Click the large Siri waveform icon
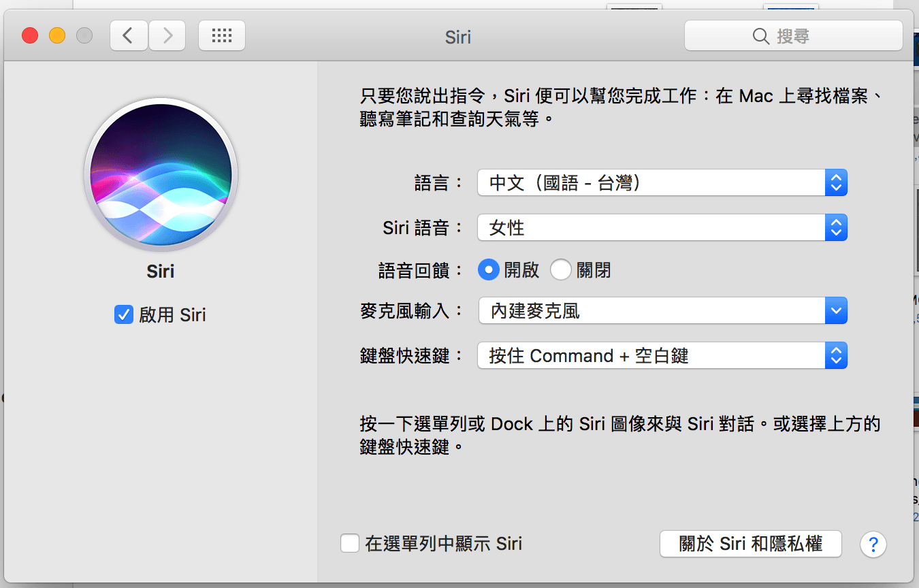The width and height of the screenshot is (919, 588). click(161, 174)
